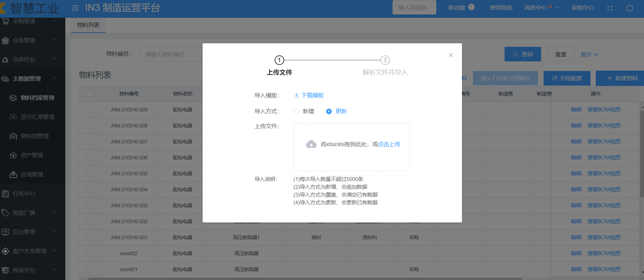
Task: Click the 点击上传 upload link
Action: [389, 144]
